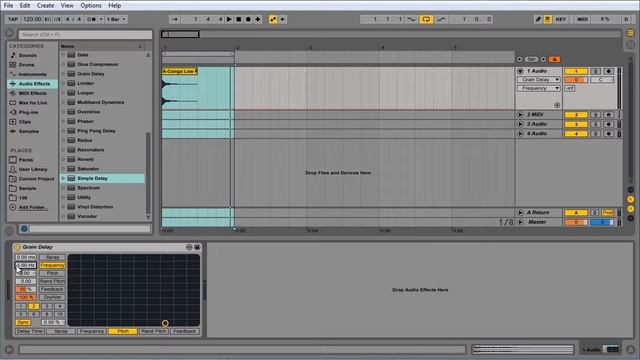The image size is (640, 360).
Task: Expand the Simple Delay folder
Action: pyautogui.click(x=63, y=178)
